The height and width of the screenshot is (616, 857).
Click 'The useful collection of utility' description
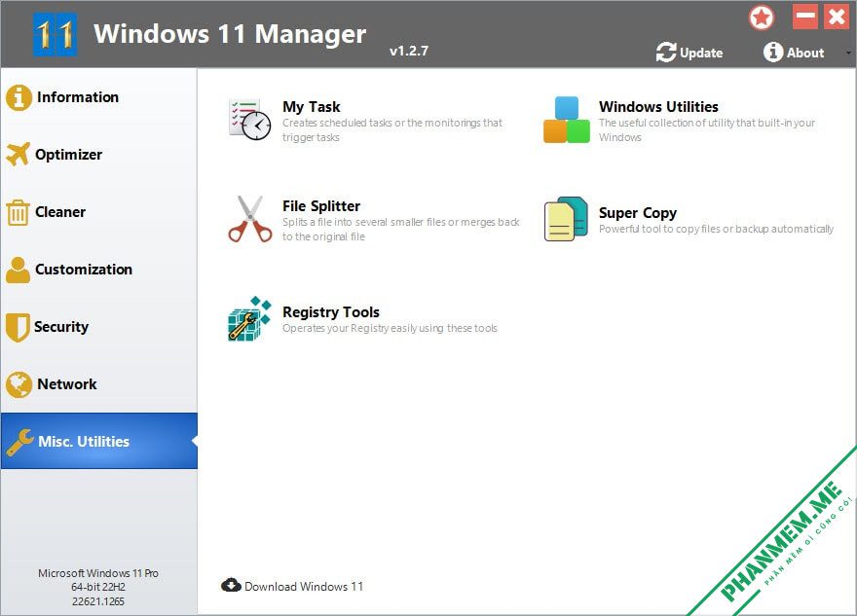707,130
